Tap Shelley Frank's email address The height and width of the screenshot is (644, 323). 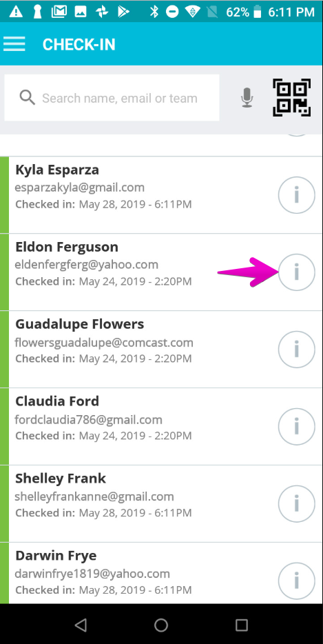[94, 496]
